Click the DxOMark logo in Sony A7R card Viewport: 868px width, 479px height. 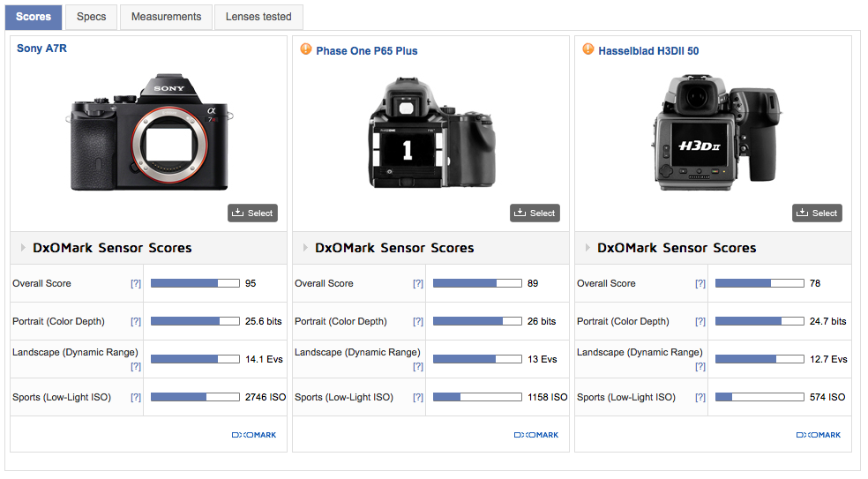point(253,435)
